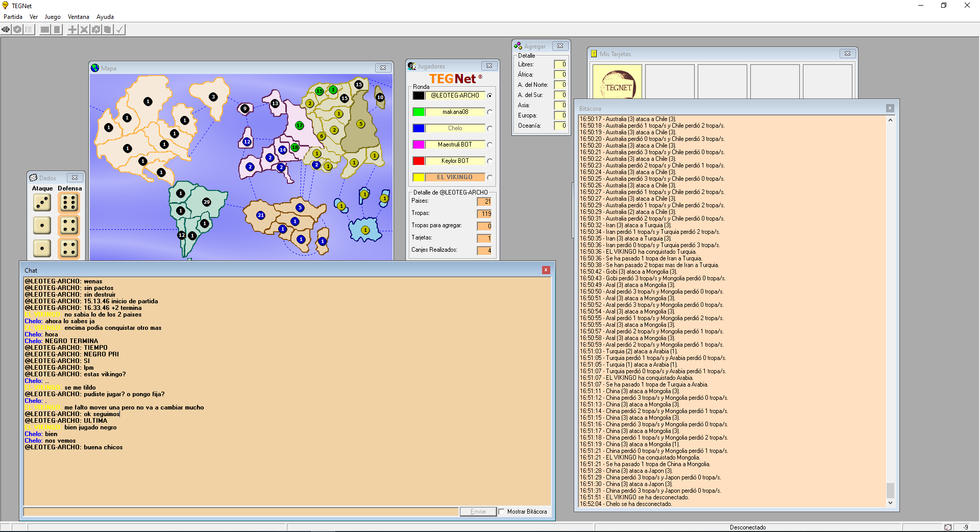Viewport: 980px width, 532px height.
Task: Click the cards toolbar icon next to the checkmark
Action: point(108,30)
